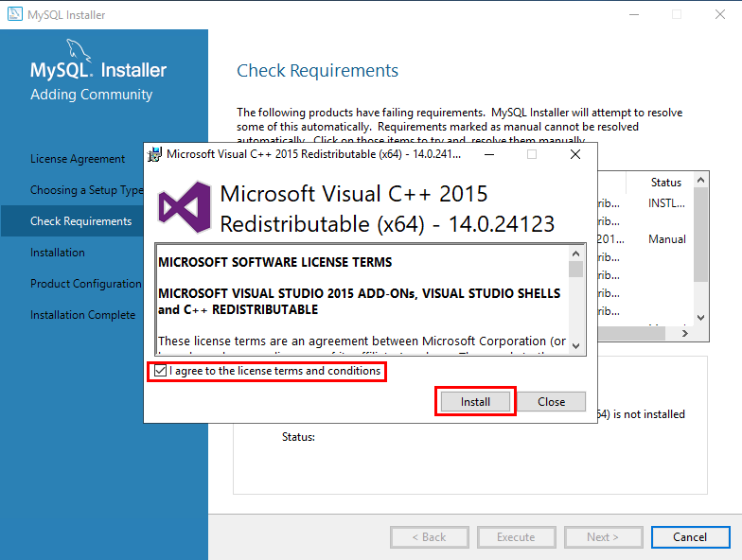
Task: Click the Visual C++ dialog maximize button
Action: 532,154
